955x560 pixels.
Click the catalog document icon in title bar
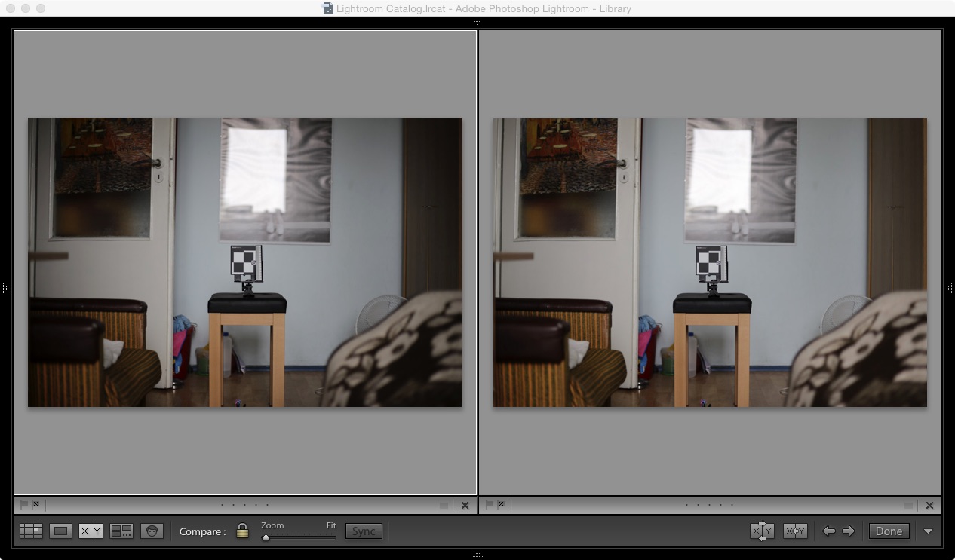(328, 8)
